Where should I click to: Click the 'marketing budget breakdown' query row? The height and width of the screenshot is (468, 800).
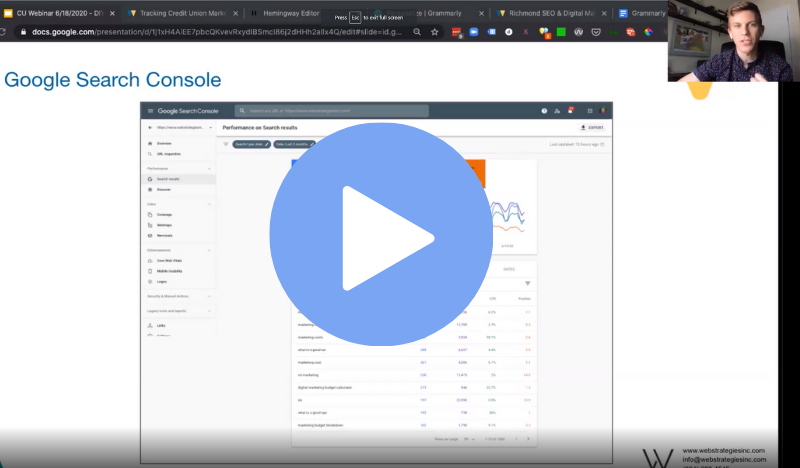414,425
